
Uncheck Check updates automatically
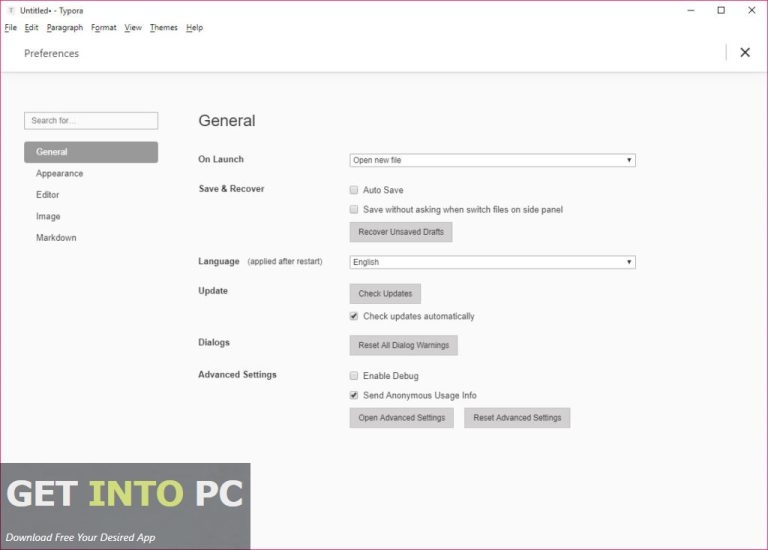tap(354, 316)
